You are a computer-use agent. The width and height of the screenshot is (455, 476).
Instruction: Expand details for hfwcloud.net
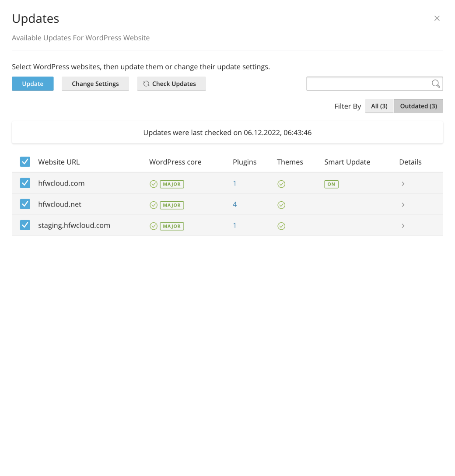click(x=403, y=205)
